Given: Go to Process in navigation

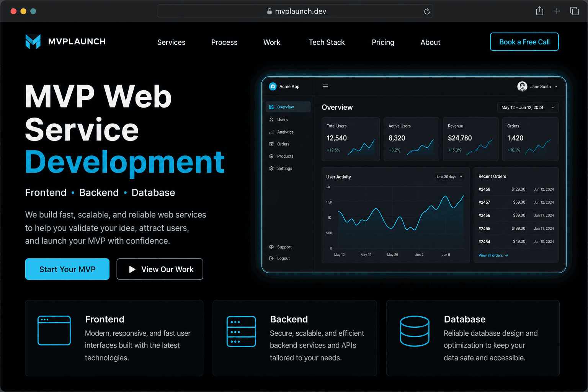Looking at the screenshot, I should 224,42.
